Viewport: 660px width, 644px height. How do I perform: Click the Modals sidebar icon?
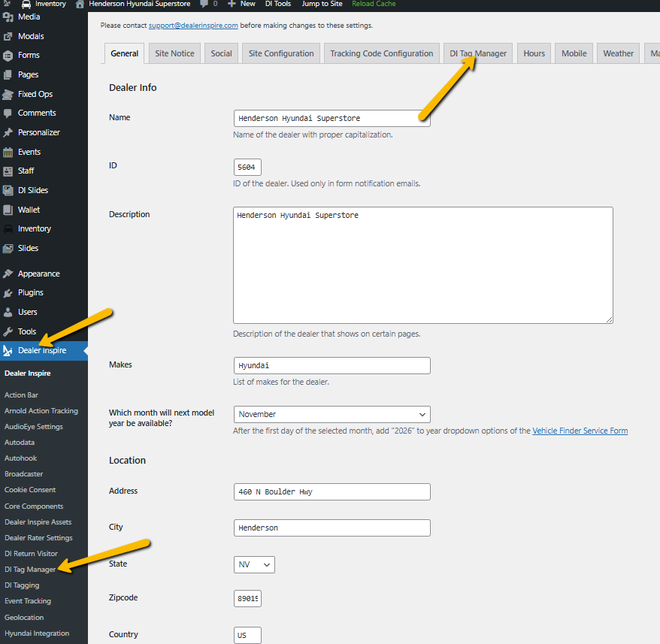8,36
